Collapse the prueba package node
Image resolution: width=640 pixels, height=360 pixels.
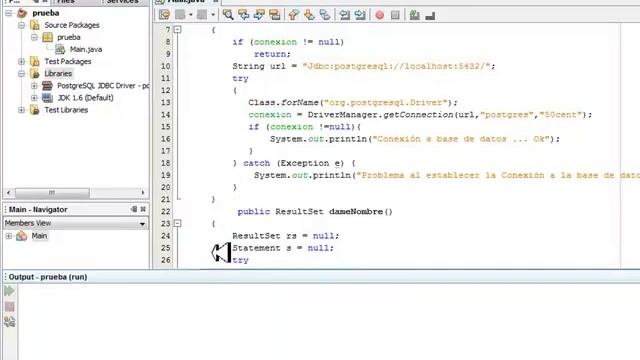tap(34, 37)
